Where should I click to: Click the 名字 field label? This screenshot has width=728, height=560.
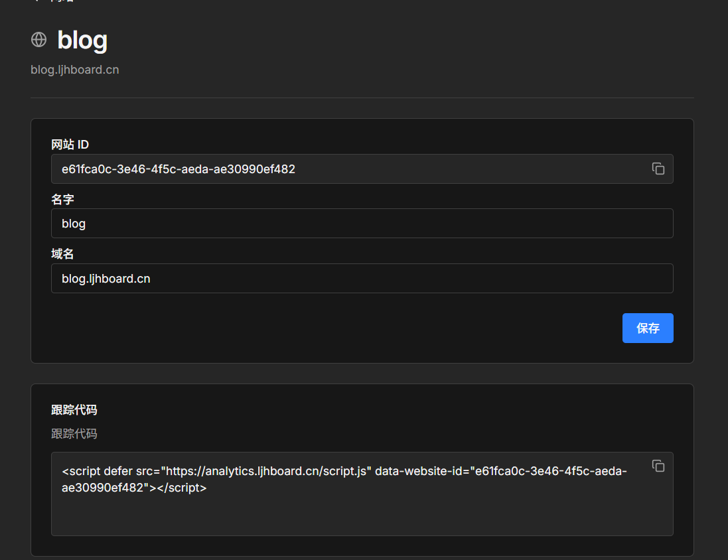(x=62, y=199)
